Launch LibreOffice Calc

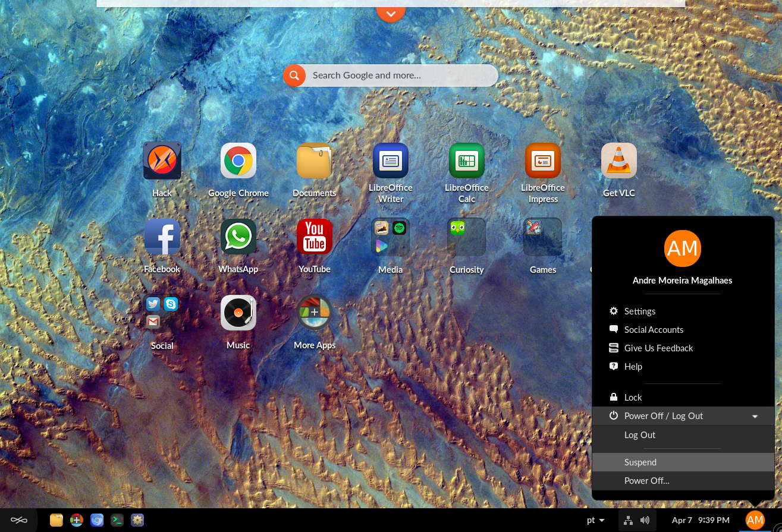click(466, 160)
